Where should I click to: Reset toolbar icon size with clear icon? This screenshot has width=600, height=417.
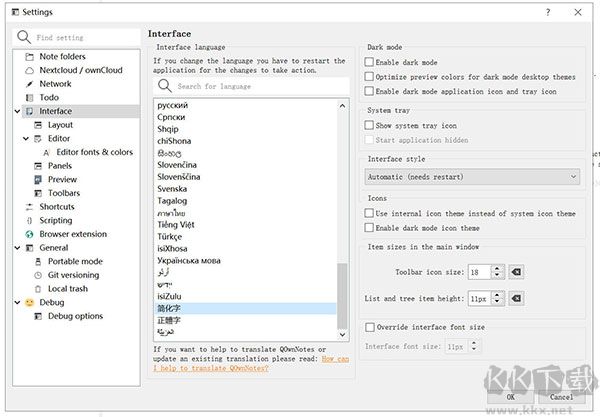[516, 272]
